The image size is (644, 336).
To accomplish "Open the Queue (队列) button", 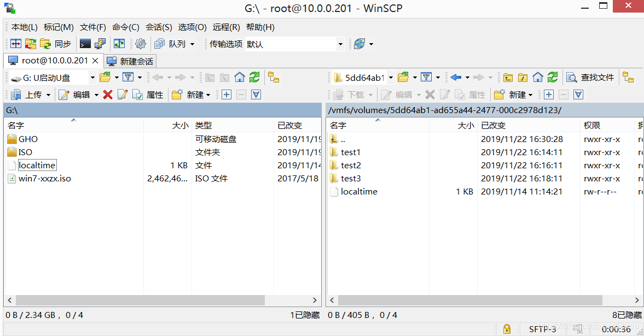I will click(170, 44).
